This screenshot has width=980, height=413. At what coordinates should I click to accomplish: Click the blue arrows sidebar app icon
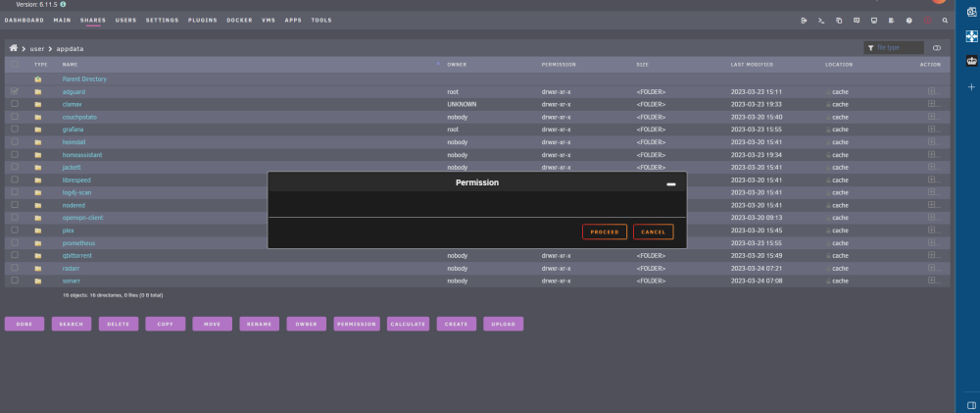(x=971, y=36)
